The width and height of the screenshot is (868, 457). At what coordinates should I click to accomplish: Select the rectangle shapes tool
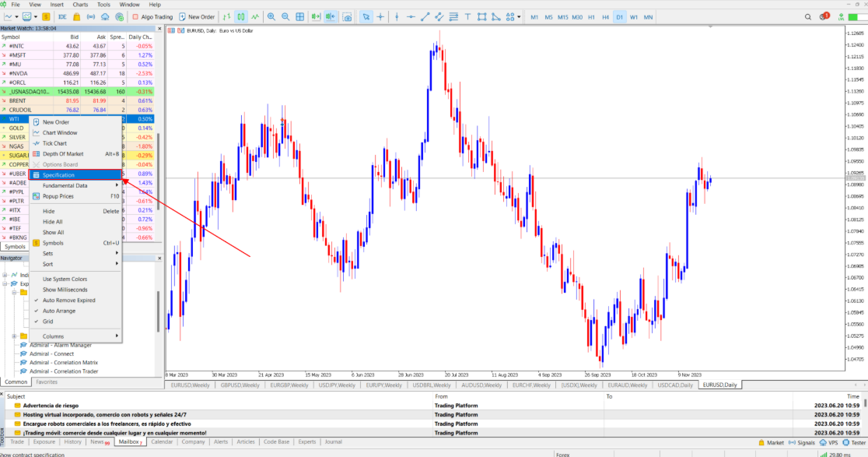481,17
